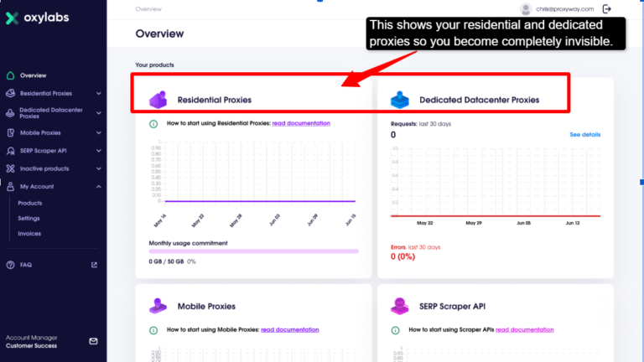The image size is (644, 362).
Task: Click the SERP Scraper API card heading
Action: pyautogui.click(x=452, y=306)
